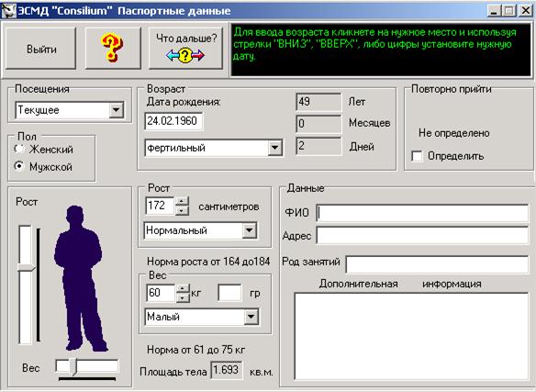536x392 pixels.
Task: Click the male silhouette figure
Action: point(81,278)
